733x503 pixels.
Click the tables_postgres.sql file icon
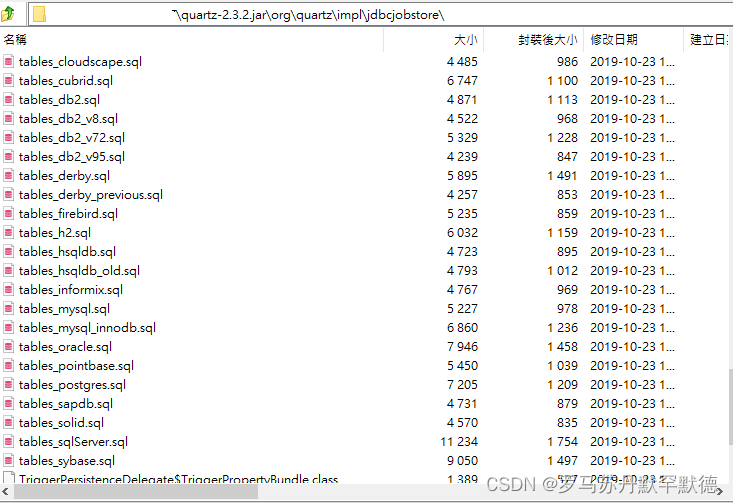(x=8, y=385)
